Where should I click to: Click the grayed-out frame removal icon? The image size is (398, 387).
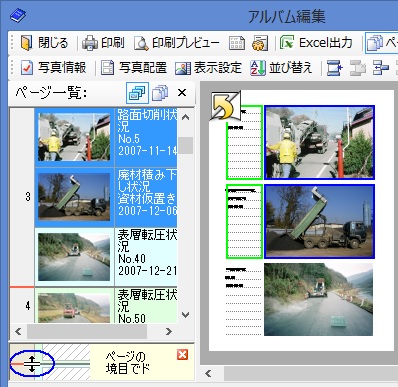coord(358,68)
